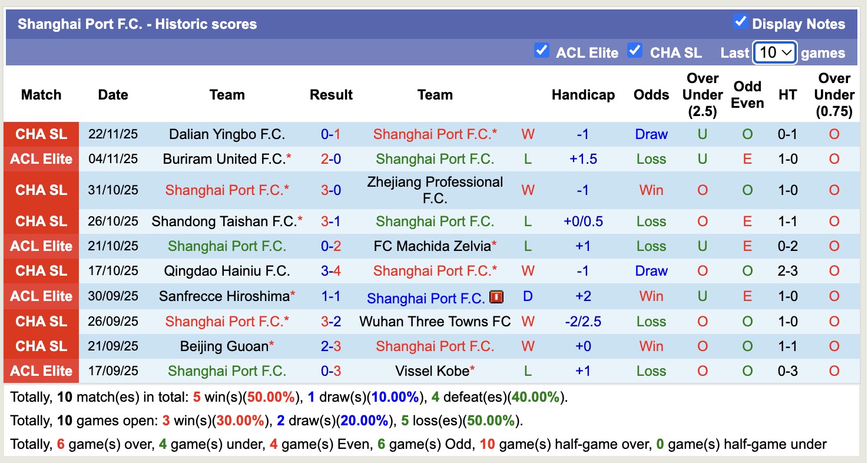Disable the ACL Elite filter checkbox
The image size is (868, 463).
[x=542, y=51]
